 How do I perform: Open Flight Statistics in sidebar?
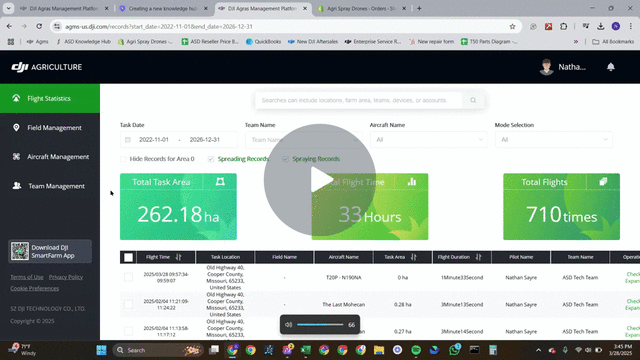point(50,98)
